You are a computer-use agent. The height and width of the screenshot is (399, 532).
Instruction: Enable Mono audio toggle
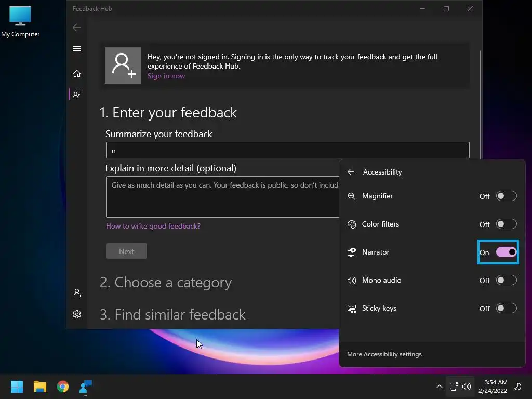(x=506, y=280)
